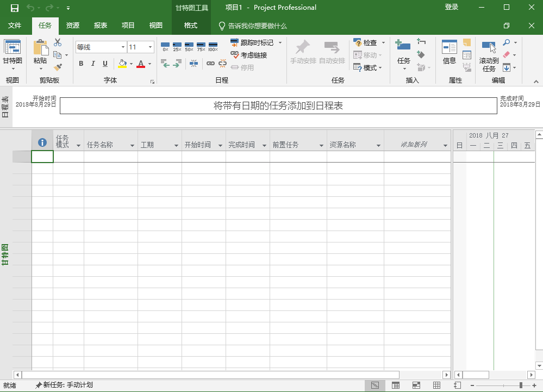Click the Paste clipboard icon
Image resolution: width=543 pixels, height=392 pixels.
41,47
